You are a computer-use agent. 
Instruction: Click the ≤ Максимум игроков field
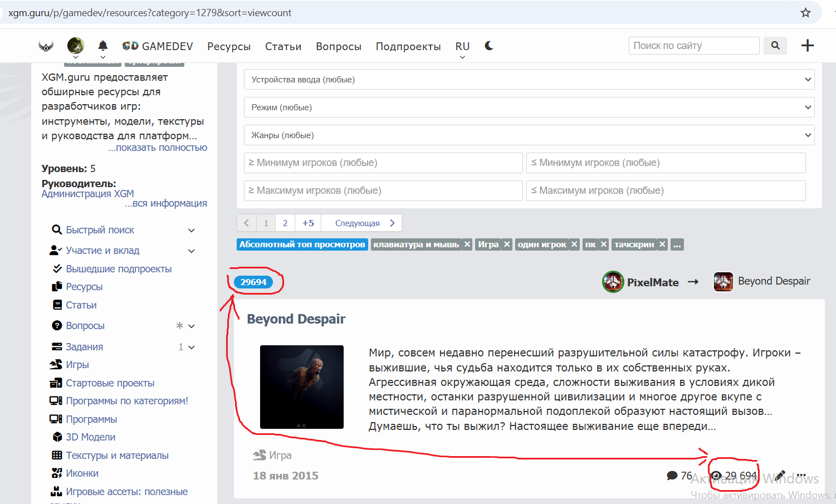point(666,190)
